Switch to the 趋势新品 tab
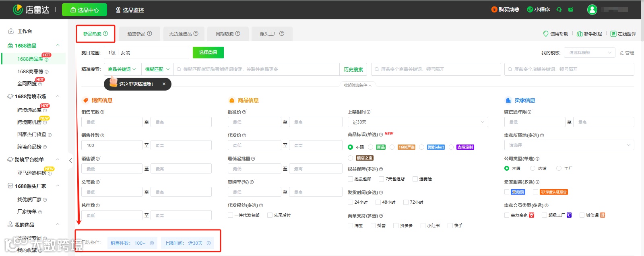 click(x=140, y=34)
